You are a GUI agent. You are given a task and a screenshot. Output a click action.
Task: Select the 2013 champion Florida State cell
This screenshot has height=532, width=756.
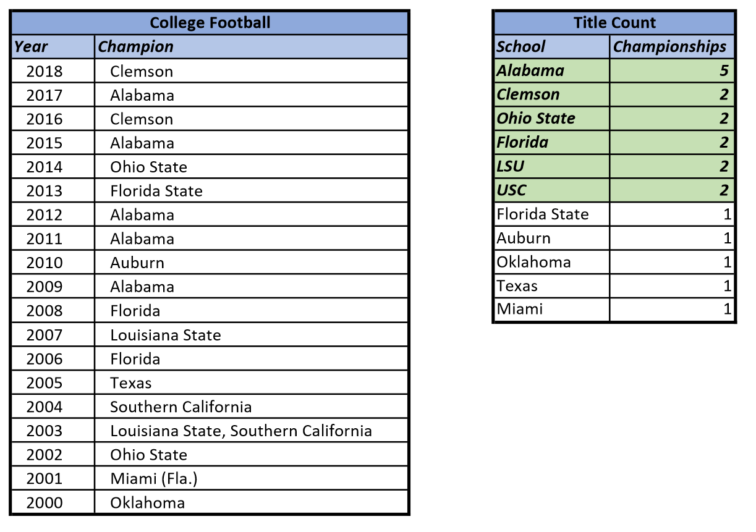pos(156,191)
